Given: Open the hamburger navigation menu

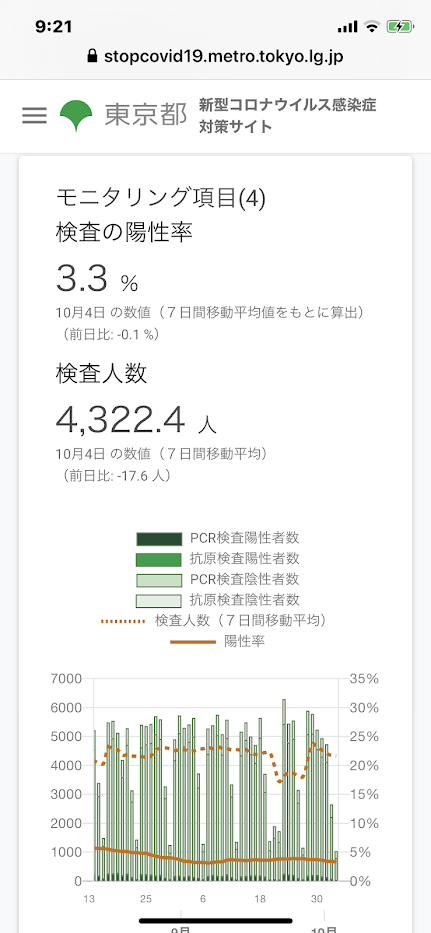Looking at the screenshot, I should (34, 115).
